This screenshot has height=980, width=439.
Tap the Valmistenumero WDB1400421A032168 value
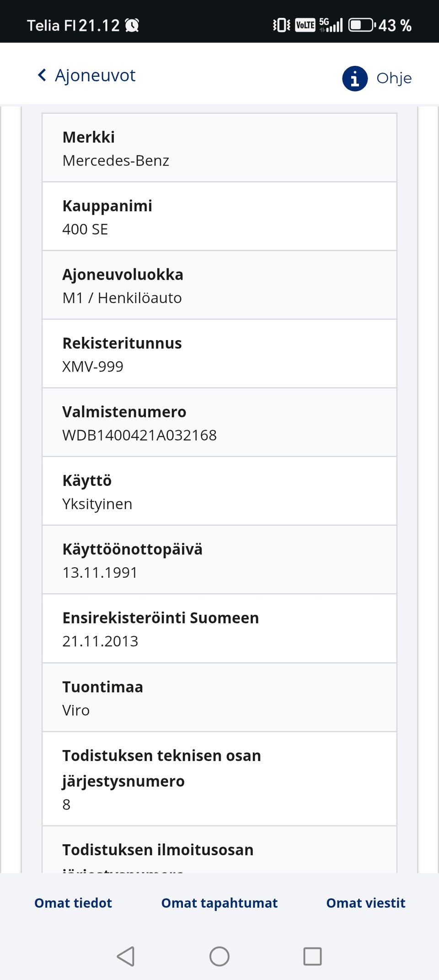139,435
